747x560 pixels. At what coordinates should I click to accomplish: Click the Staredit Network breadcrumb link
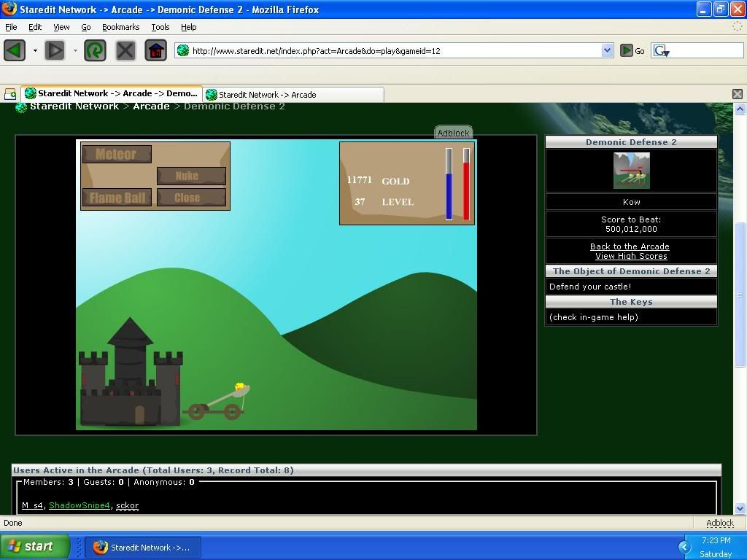74,106
